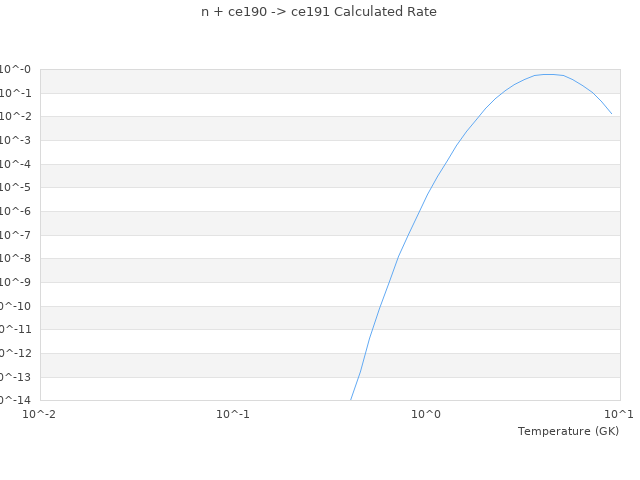The width and height of the screenshot is (640, 480).
Task: Click the y-axis tick label 10^-6
Action: [x=16, y=212]
